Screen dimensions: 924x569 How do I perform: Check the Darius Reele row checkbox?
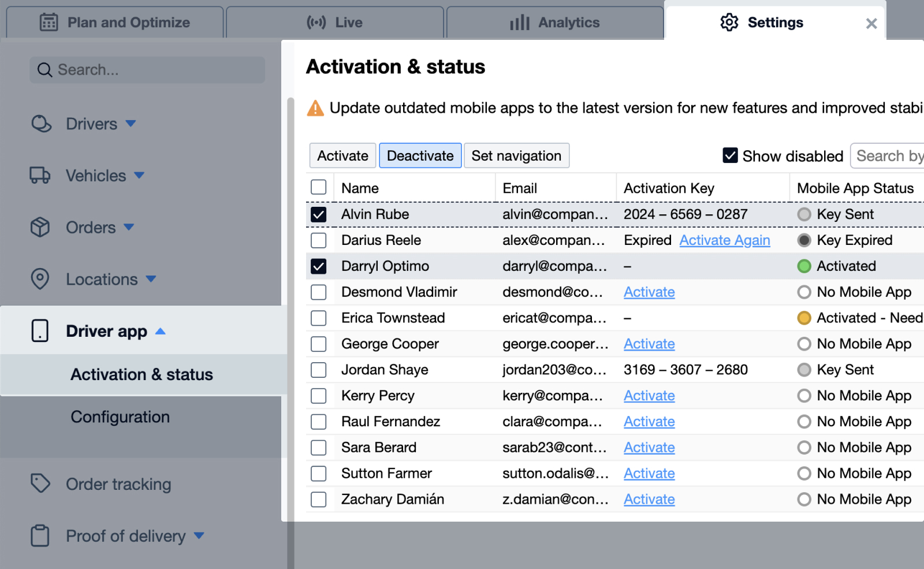pyautogui.click(x=319, y=240)
